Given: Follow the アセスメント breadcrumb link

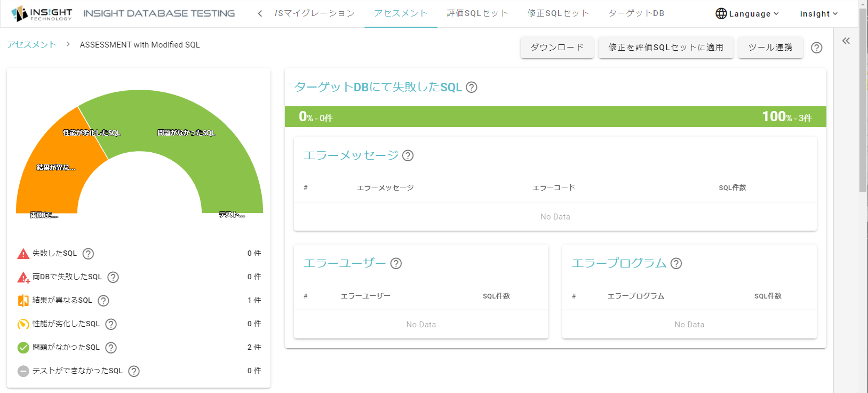Looking at the screenshot, I should coord(31,45).
